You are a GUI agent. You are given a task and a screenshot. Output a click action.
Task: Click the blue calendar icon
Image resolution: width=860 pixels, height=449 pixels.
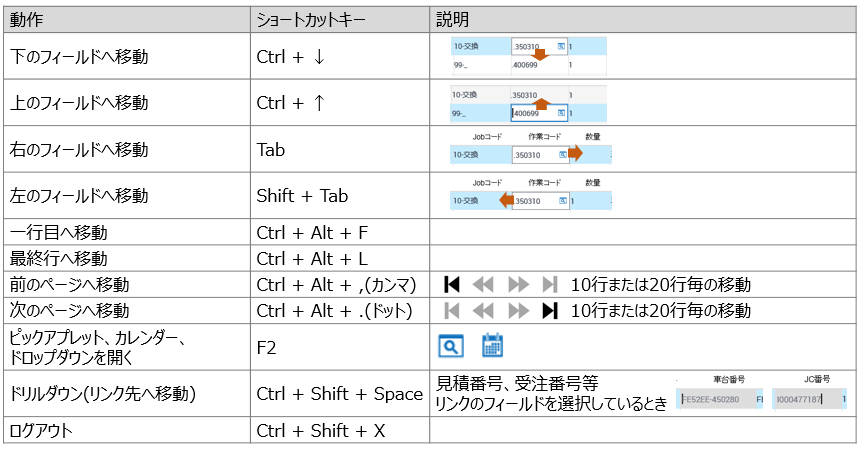click(492, 346)
